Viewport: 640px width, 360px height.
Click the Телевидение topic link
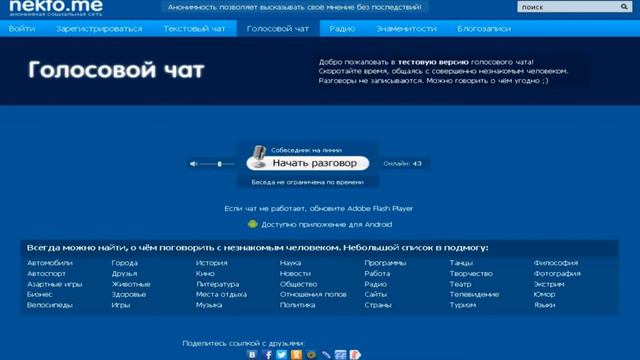pyautogui.click(x=474, y=294)
